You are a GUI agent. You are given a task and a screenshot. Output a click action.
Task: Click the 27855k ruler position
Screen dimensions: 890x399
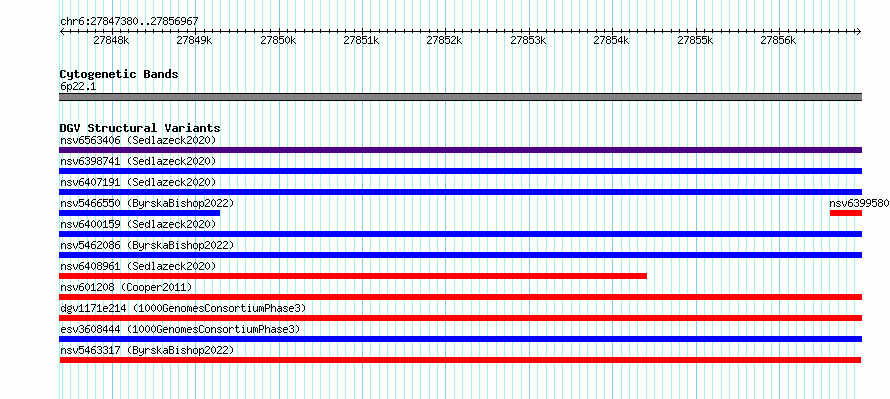696,40
